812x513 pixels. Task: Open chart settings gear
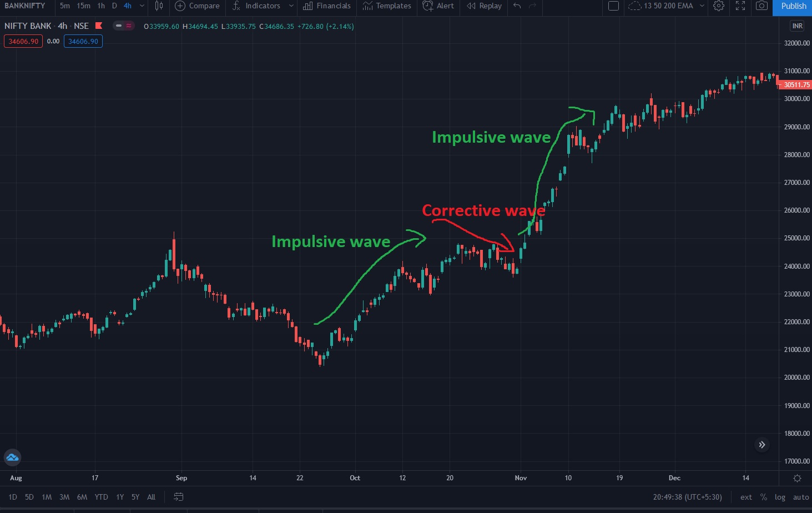pos(718,6)
